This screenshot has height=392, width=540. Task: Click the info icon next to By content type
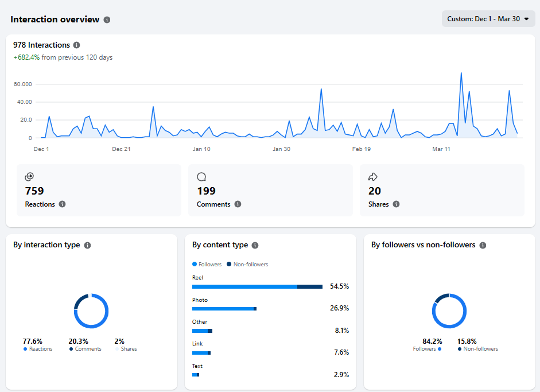[x=254, y=245]
